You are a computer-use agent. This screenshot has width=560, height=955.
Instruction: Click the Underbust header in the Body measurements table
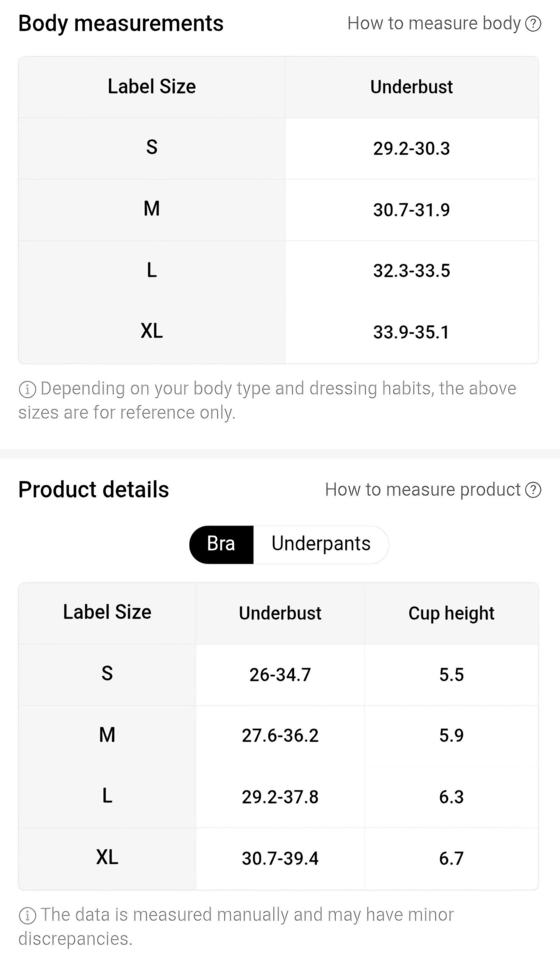click(412, 87)
